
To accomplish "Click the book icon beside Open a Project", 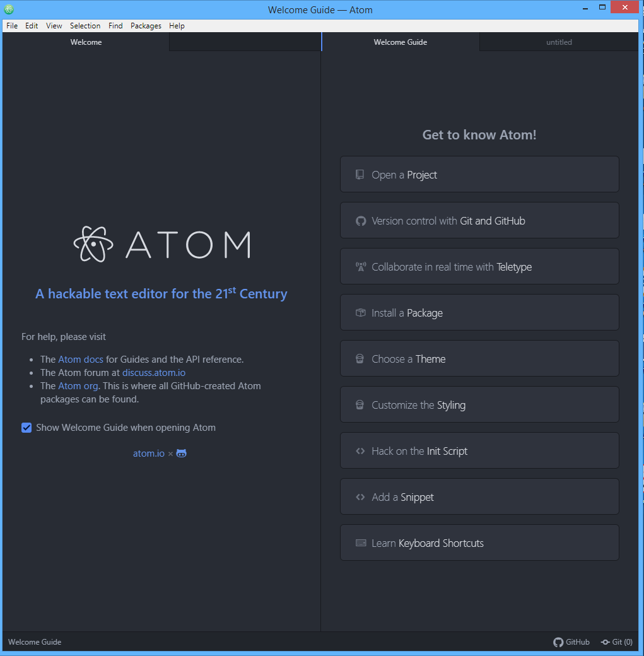I will pyautogui.click(x=360, y=174).
